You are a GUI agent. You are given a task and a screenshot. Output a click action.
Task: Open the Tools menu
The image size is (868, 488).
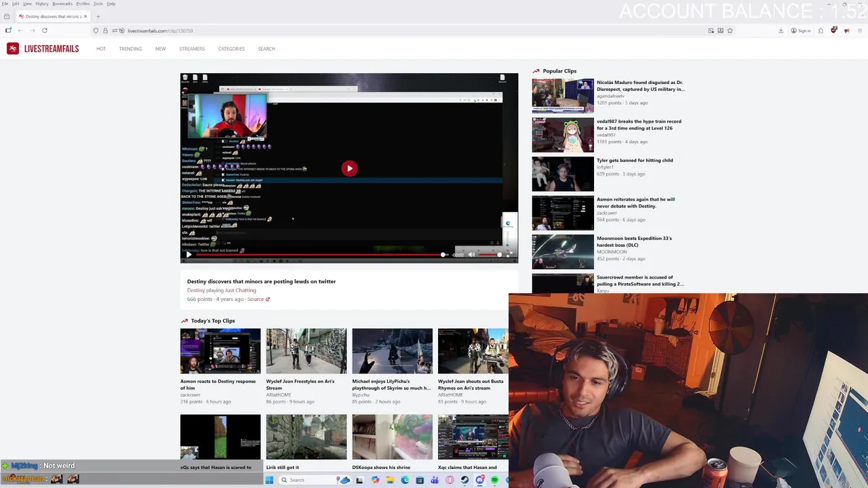click(x=98, y=3)
